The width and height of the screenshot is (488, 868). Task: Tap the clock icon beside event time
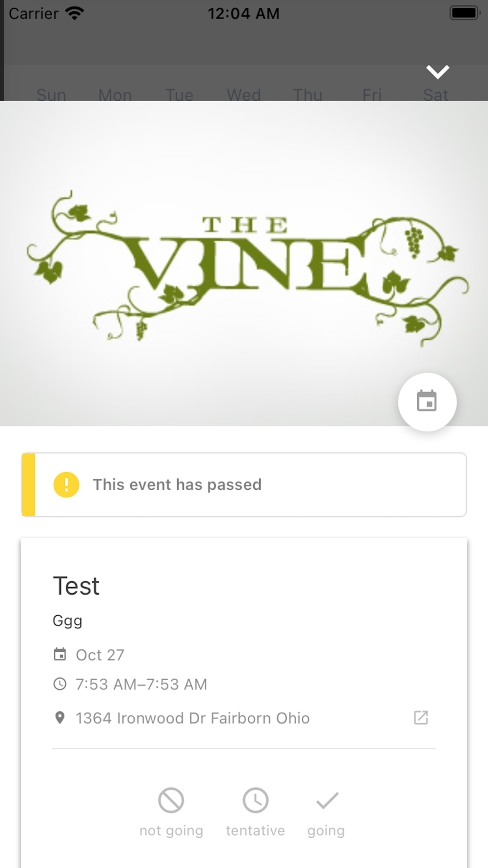point(60,684)
